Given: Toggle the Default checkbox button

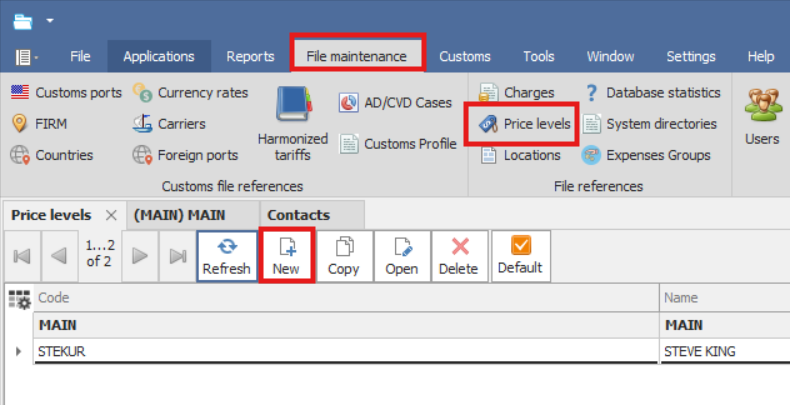Looking at the screenshot, I should (520, 256).
